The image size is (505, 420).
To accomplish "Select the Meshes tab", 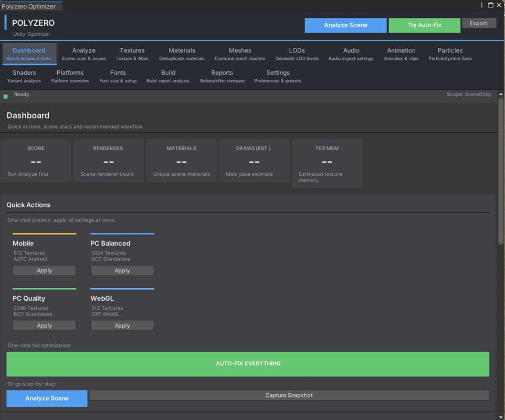I will (240, 54).
